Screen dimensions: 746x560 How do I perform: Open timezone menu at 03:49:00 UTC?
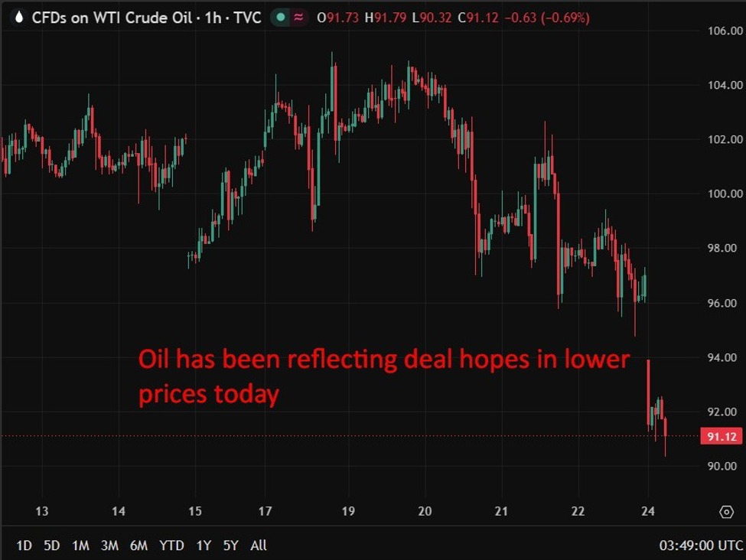(x=701, y=545)
